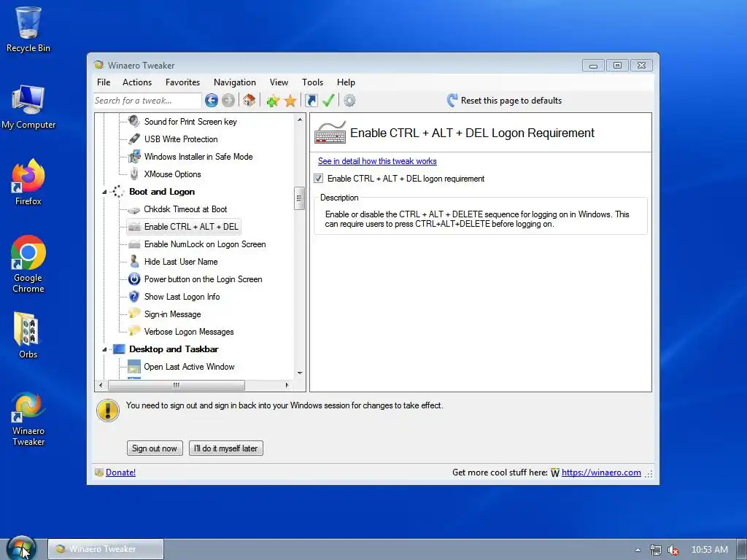Click the tree horizontal scrollbar thumb
747x560 pixels.
(177, 385)
